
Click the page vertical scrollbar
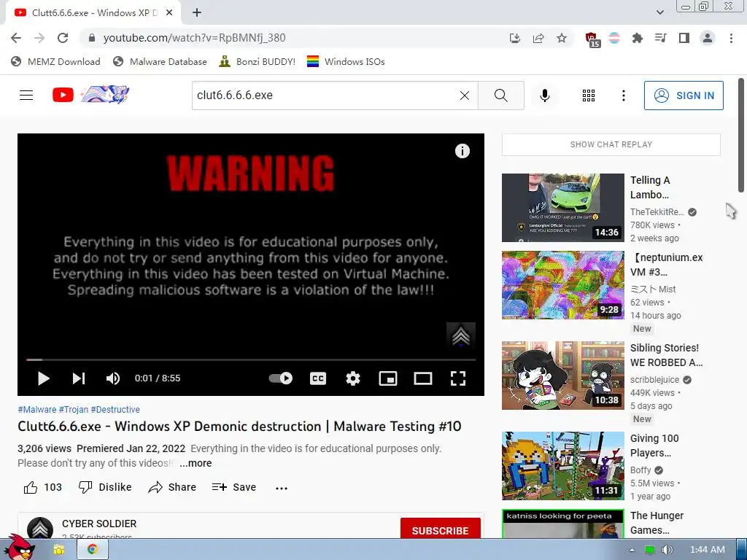[741, 136]
